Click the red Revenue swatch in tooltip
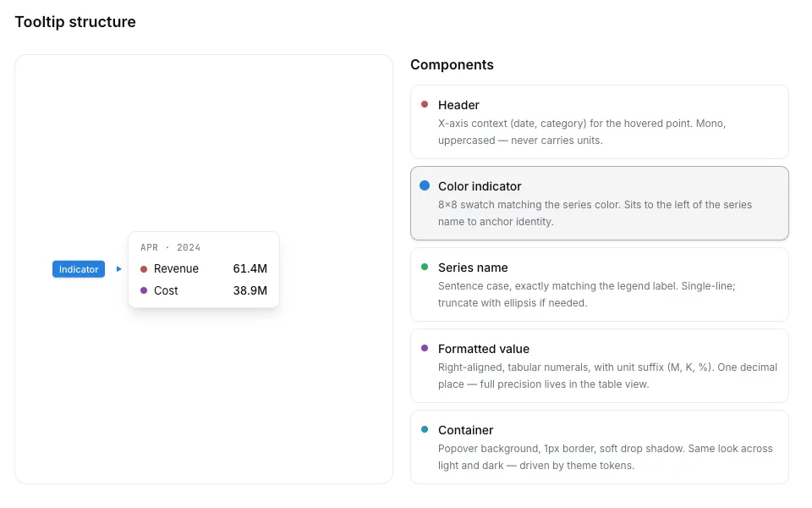 coord(144,269)
